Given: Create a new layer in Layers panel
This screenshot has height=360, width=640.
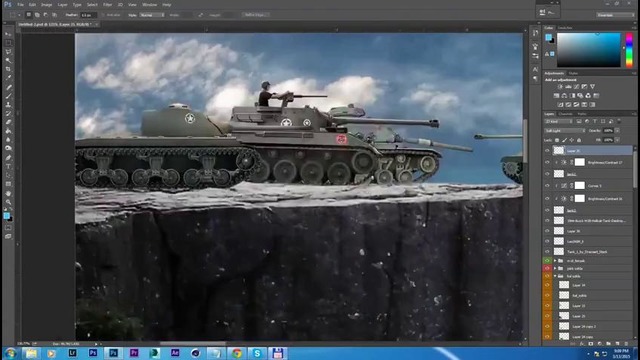Looking at the screenshot, I should coord(617,344).
